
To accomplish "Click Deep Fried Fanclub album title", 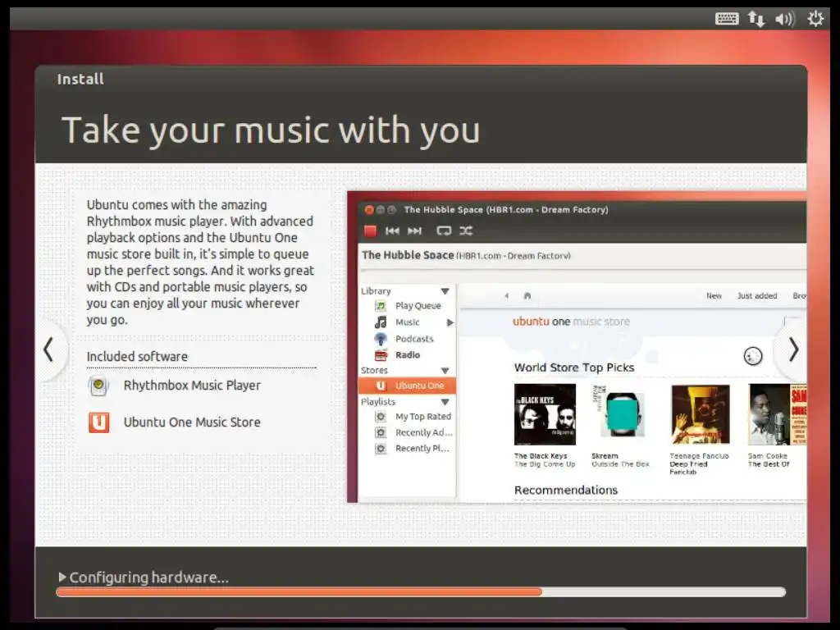I will click(688, 468).
